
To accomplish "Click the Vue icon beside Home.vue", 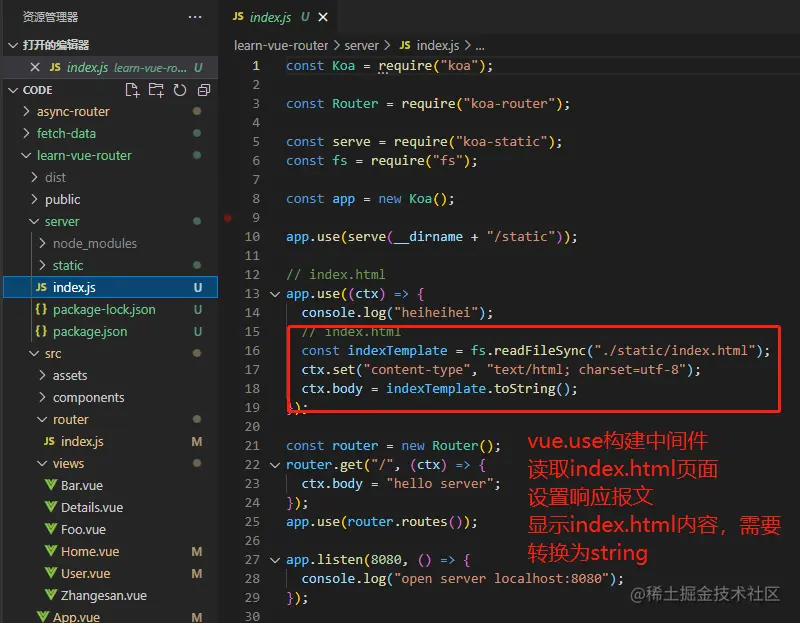I will coord(51,551).
